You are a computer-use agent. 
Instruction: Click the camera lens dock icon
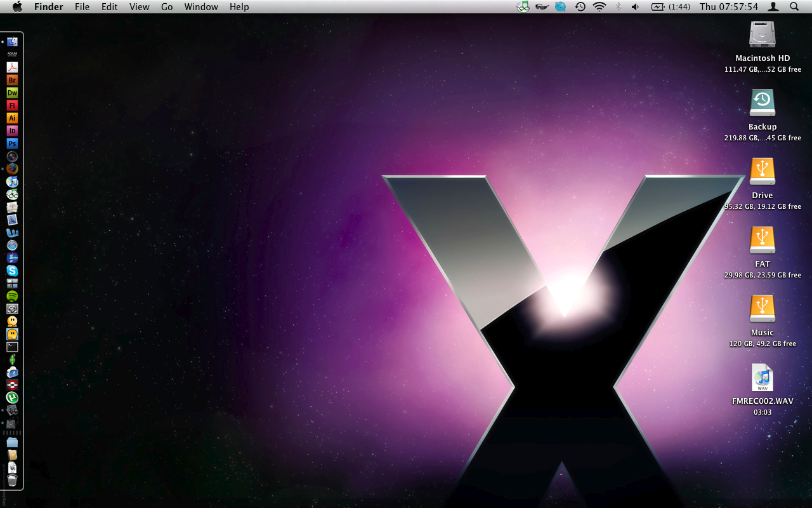coord(12,156)
